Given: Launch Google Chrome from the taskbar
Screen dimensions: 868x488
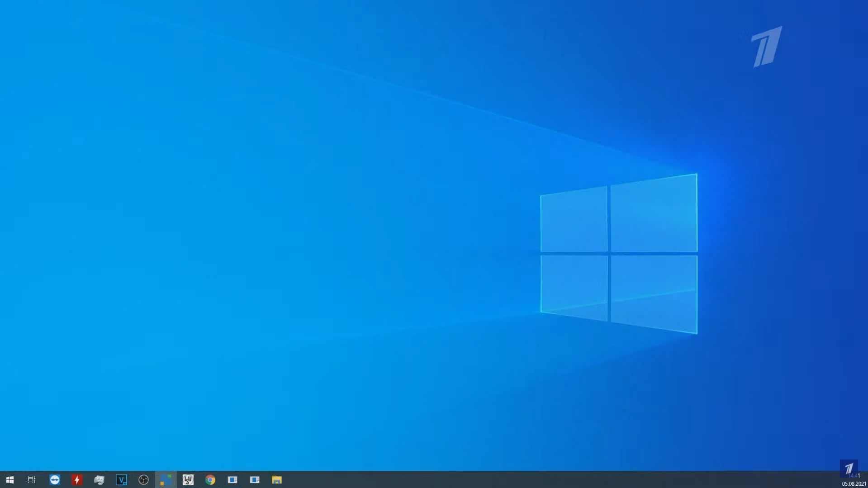Looking at the screenshot, I should point(210,479).
